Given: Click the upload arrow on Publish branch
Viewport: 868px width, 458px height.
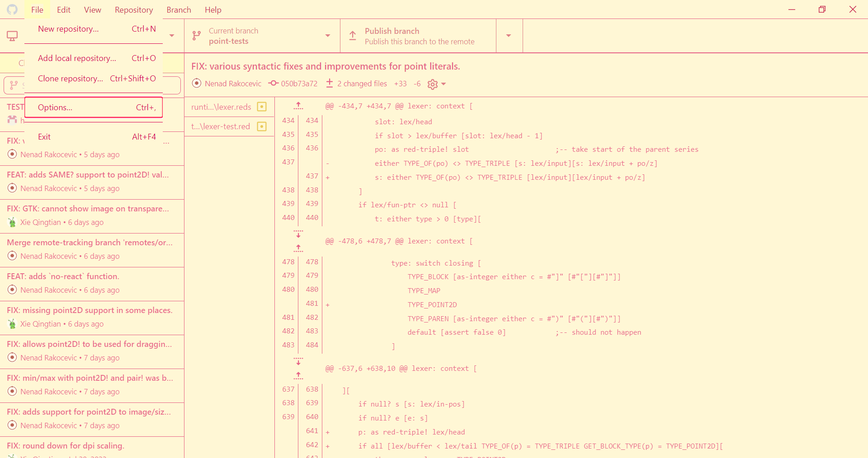Looking at the screenshot, I should pyautogui.click(x=353, y=36).
